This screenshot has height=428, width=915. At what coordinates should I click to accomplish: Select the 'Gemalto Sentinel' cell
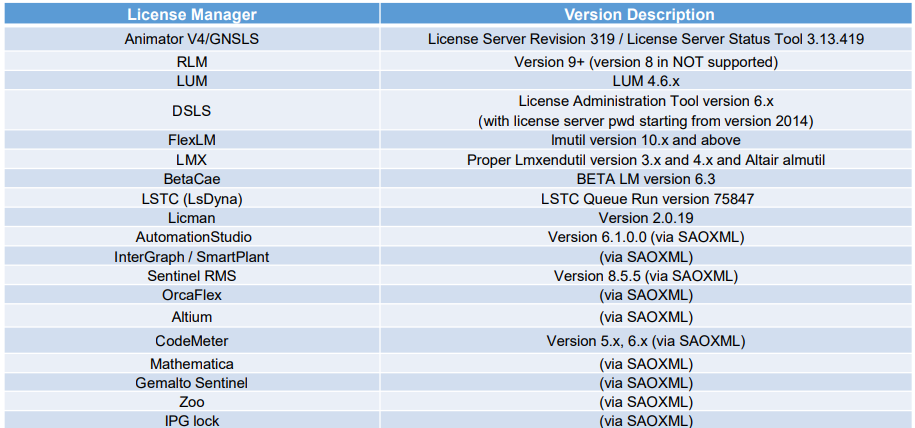tap(192, 383)
